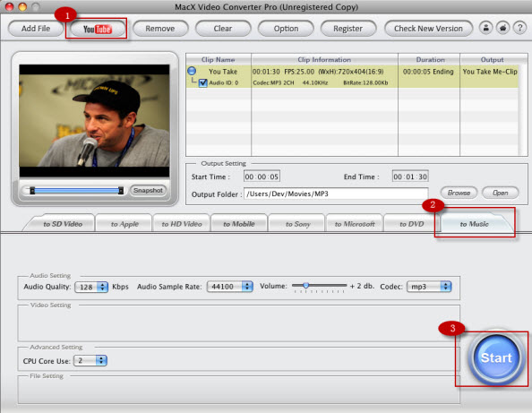Click the End Time field
This screenshot has height=413, width=532.
410,176
